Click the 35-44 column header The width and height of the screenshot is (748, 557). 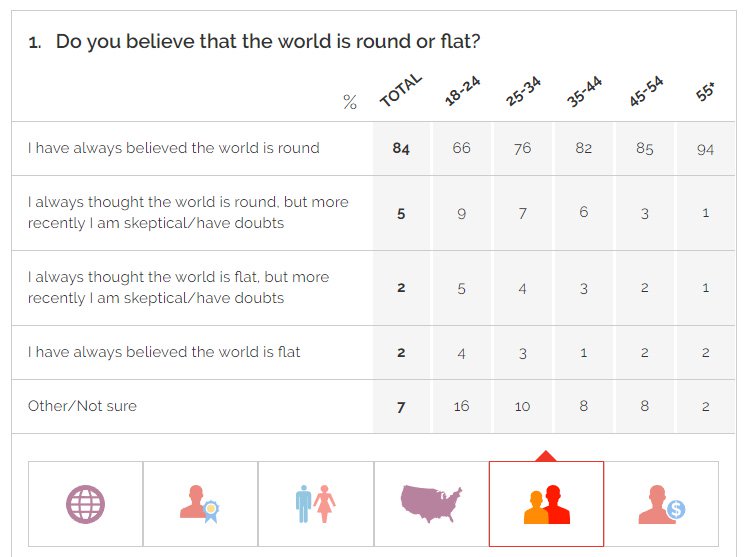[584, 92]
